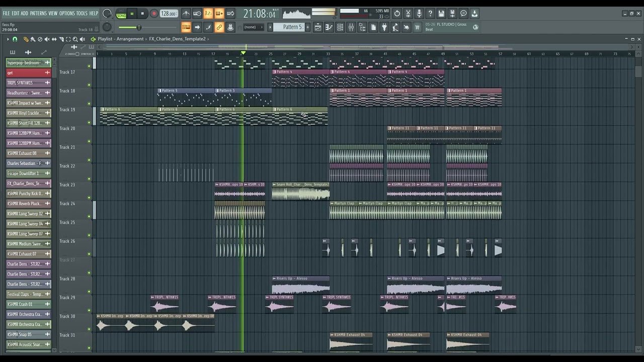Screen dimensions: 644x362
Task: Click the 128.000 tempo field
Action: 169,14
